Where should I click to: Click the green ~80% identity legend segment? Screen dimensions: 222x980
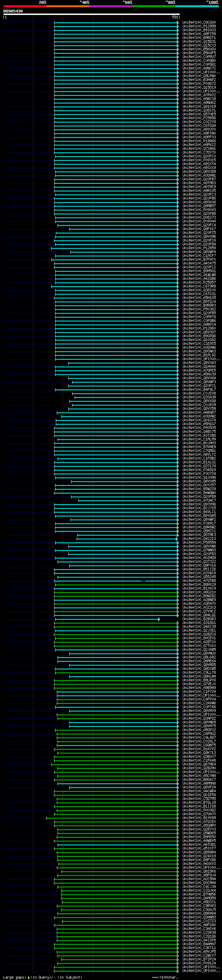(x=154, y=6)
